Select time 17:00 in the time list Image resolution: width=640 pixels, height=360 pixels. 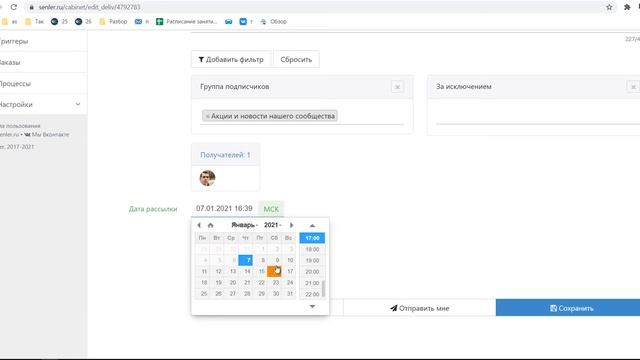[312, 238]
